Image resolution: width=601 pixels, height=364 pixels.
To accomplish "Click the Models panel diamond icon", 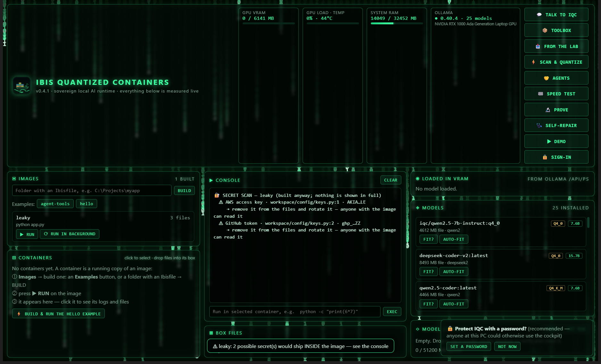I will point(418,208).
